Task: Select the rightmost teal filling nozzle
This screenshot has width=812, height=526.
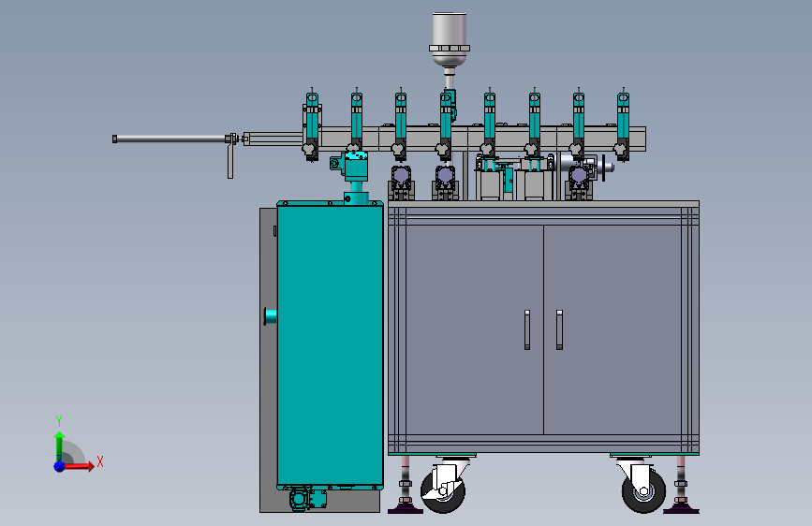Action: (x=623, y=125)
